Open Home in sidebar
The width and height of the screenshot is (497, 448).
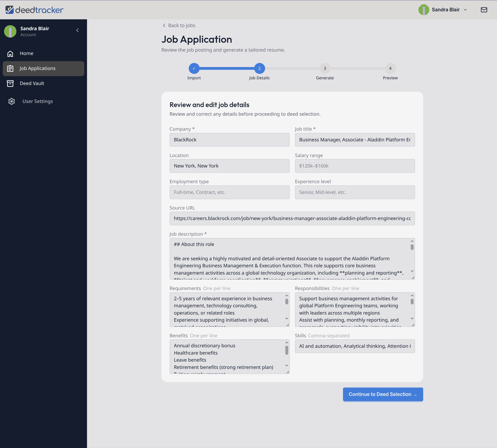point(43,53)
